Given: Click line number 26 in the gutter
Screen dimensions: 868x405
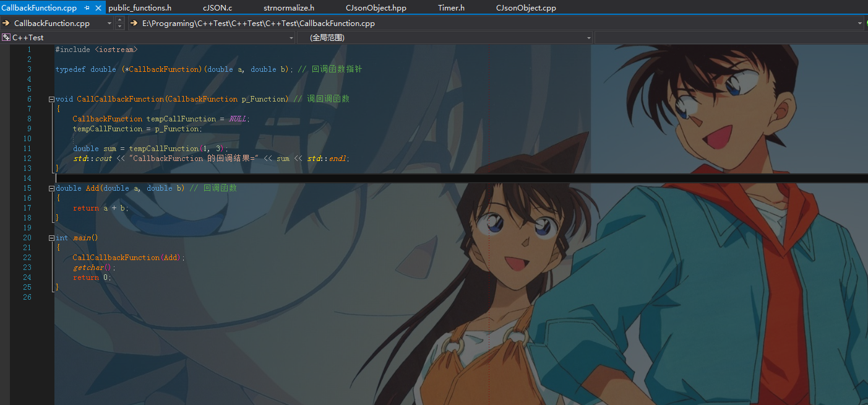Looking at the screenshot, I should pos(27,297).
